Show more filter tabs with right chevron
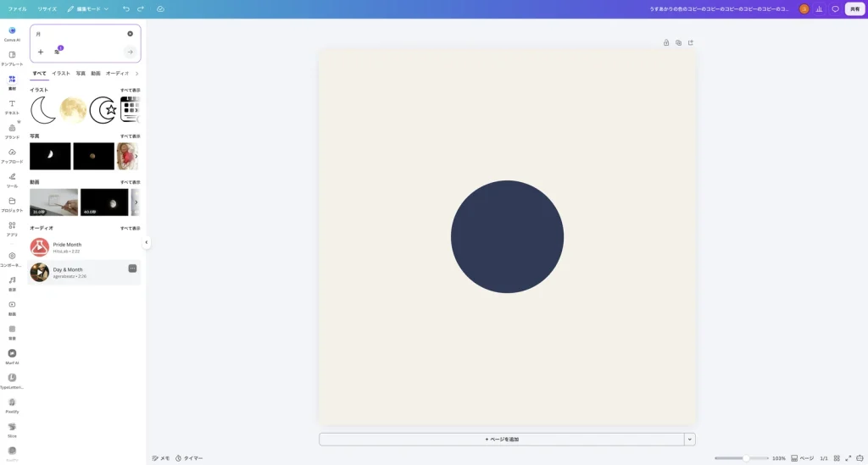The image size is (868, 465). coord(136,74)
